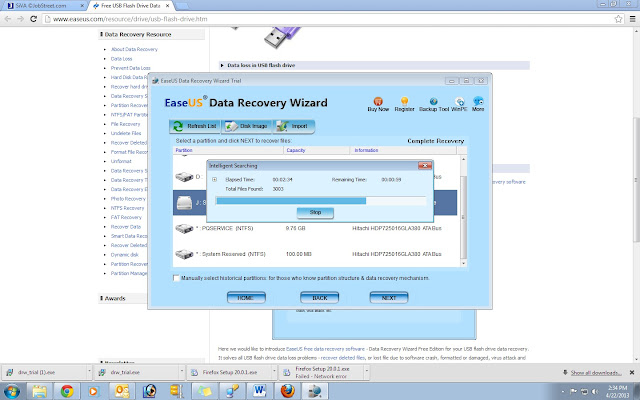Bookmark this page with star icon

click(x=618, y=19)
